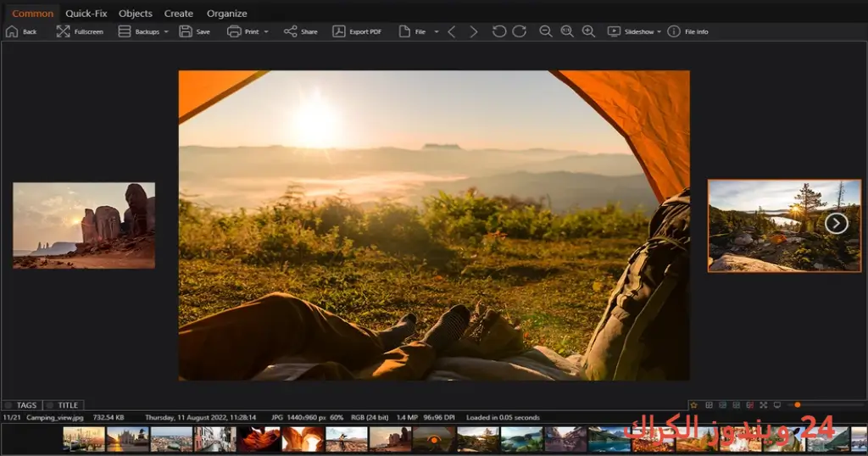Rotate image clockwise
This screenshot has width=868, height=456.
(520, 31)
